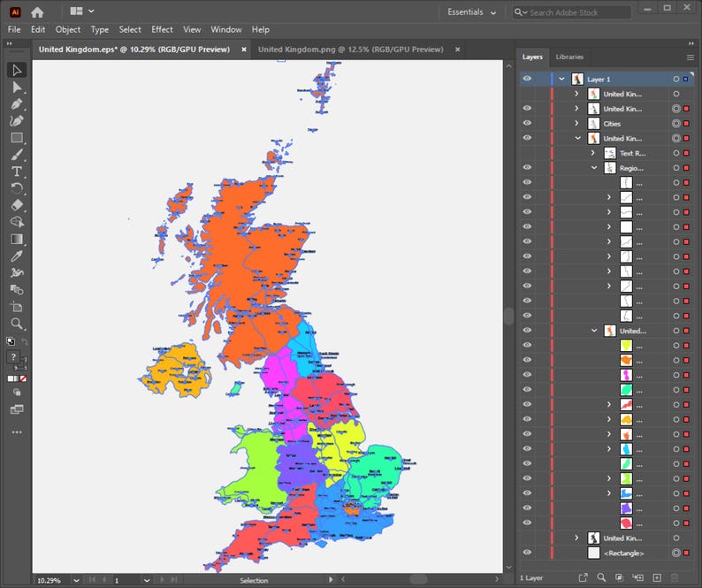Select the Eraser tool

click(17, 205)
